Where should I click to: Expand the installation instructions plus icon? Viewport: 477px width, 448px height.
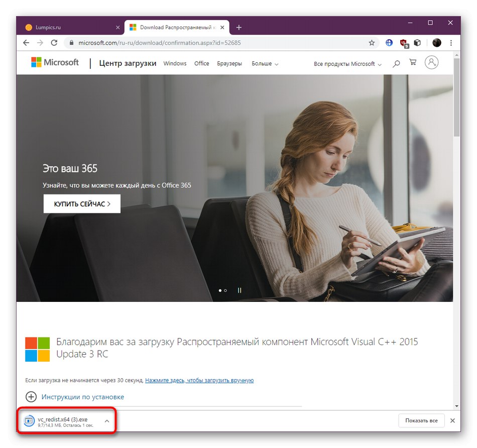[31, 397]
